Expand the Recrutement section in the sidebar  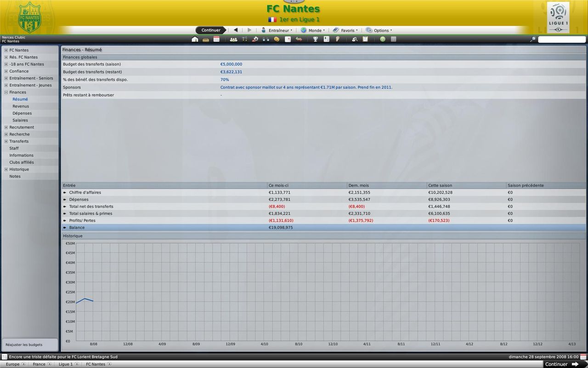[x=6, y=127]
